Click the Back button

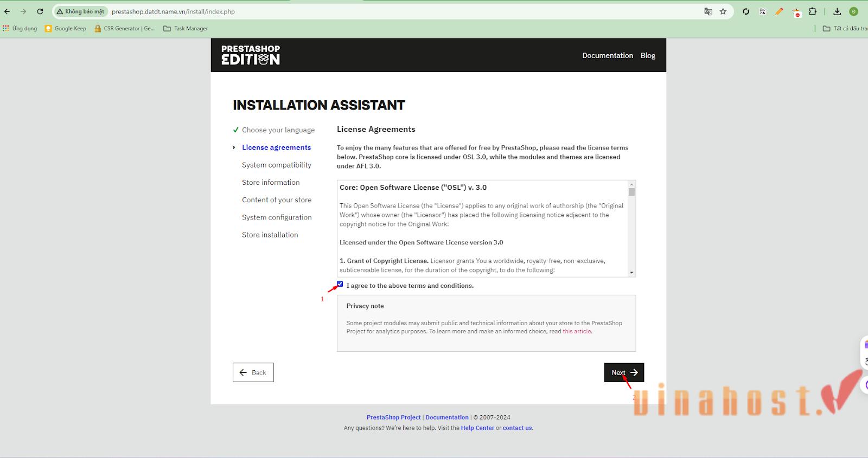point(253,372)
